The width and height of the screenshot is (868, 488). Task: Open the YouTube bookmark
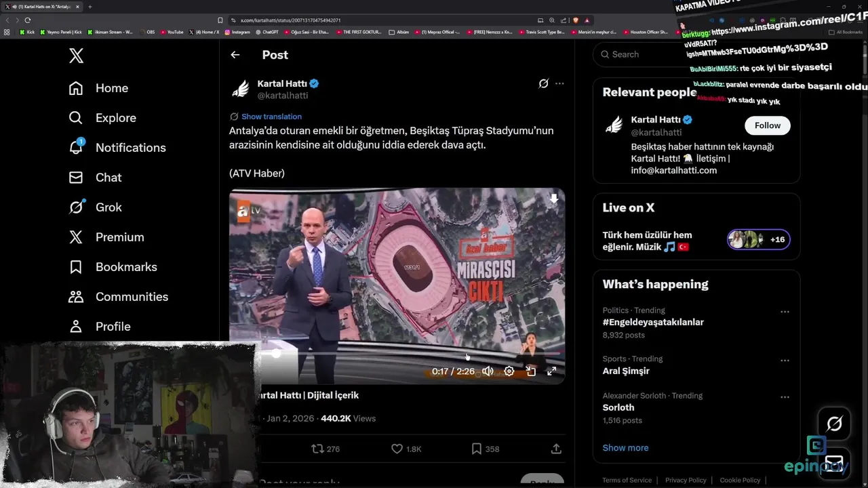(172, 32)
